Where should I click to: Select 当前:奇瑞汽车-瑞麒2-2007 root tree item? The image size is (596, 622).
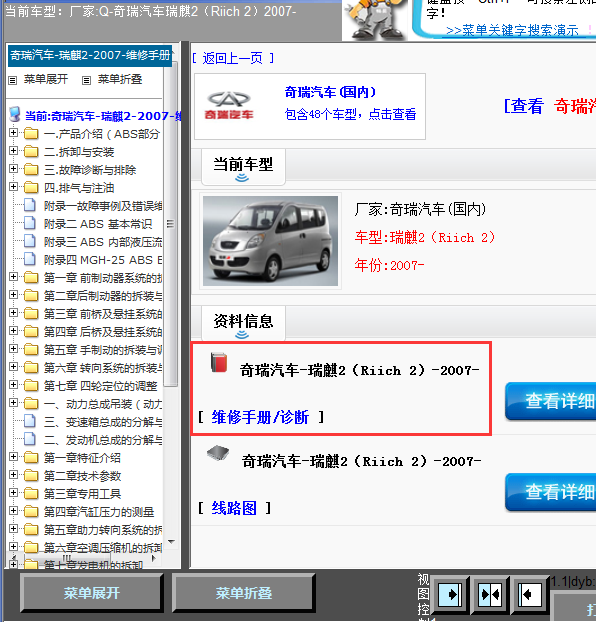[103, 116]
